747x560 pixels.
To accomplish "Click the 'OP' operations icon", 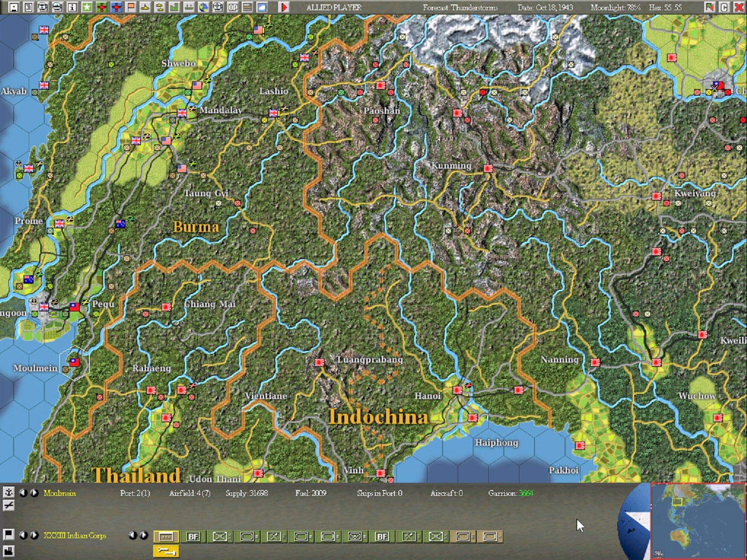I will click(x=233, y=7).
